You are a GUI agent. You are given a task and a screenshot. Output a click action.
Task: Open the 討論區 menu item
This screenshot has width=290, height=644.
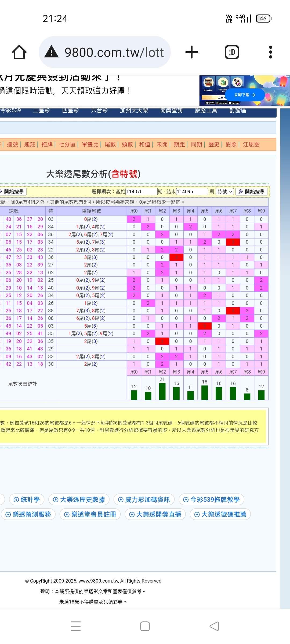coord(238,110)
